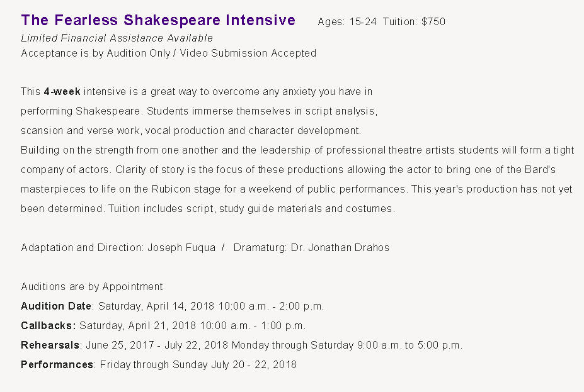Click Dramaturg: Dr. Jonathan Drahos
Screen dimensions: 584x392
click(x=311, y=248)
